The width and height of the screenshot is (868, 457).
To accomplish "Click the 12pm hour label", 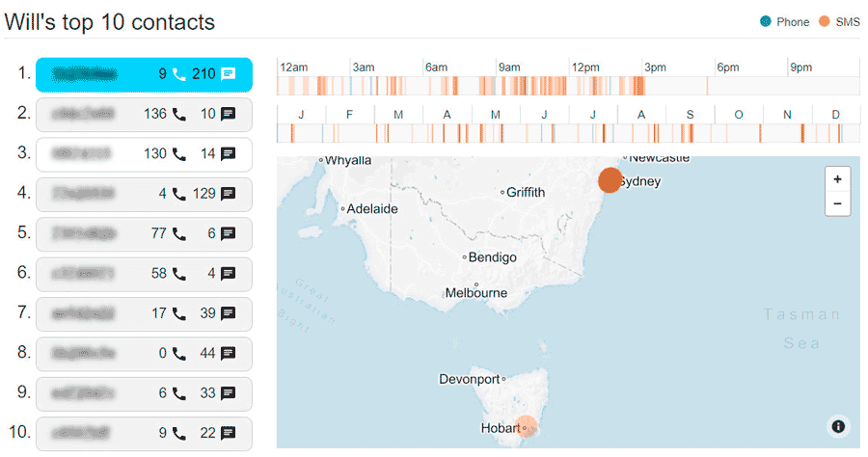I will click(x=585, y=67).
